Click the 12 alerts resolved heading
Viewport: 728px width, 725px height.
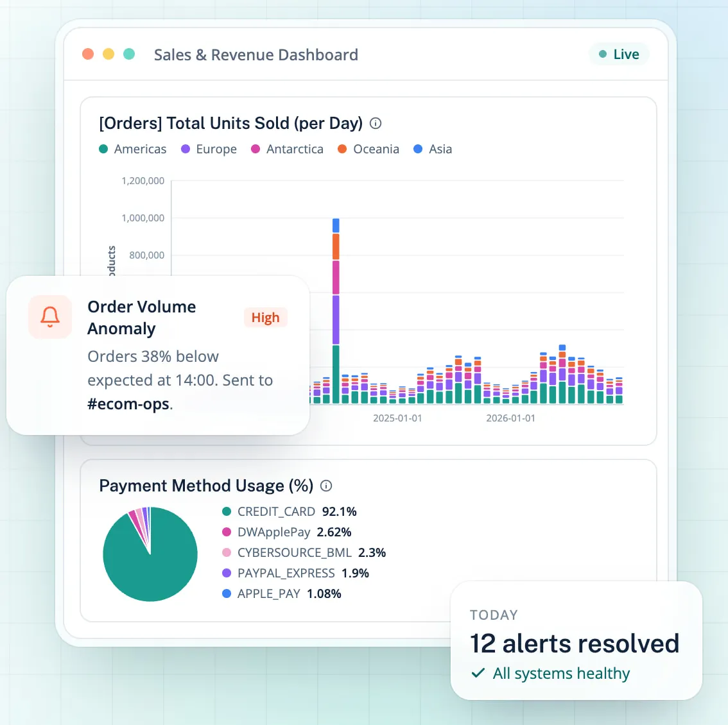click(575, 644)
